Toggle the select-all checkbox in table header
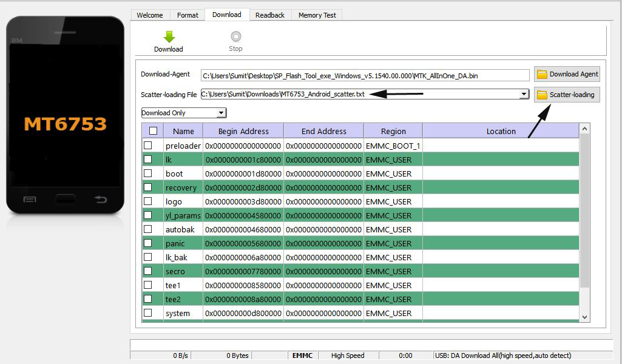This screenshot has height=364, width=622. pyautogui.click(x=153, y=130)
